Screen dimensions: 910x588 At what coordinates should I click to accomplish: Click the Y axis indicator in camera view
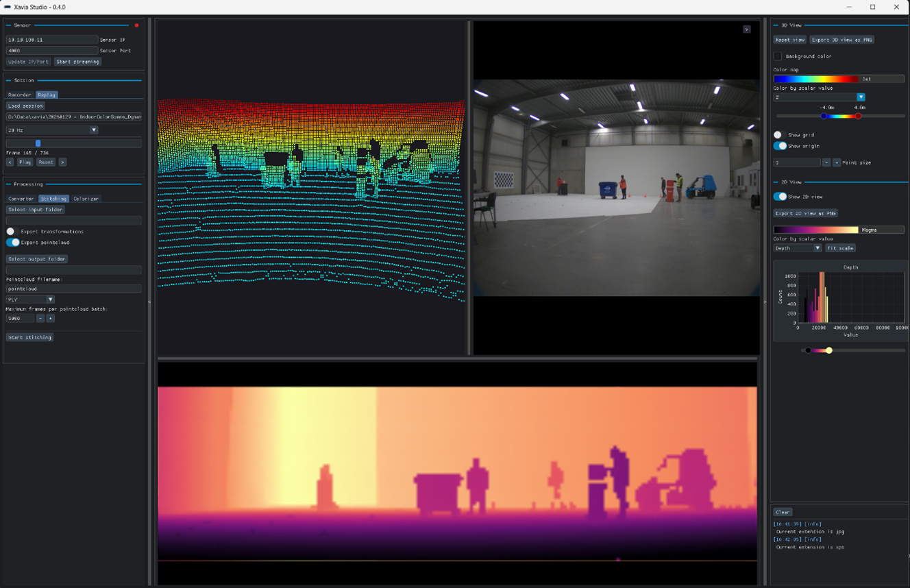point(748,29)
